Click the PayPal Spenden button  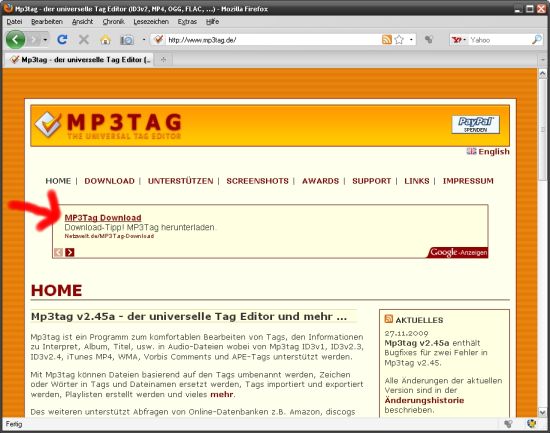pos(476,124)
